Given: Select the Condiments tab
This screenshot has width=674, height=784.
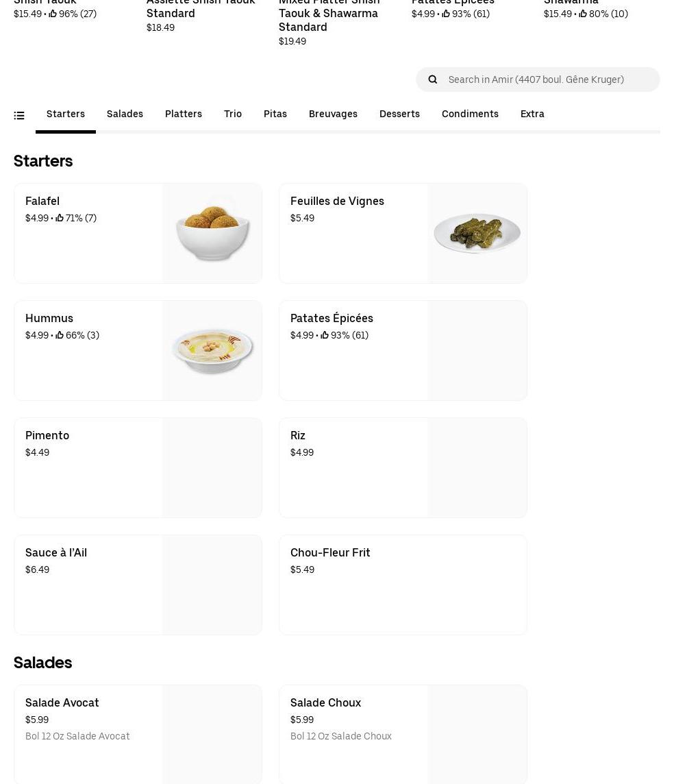Looking at the screenshot, I should 470,114.
